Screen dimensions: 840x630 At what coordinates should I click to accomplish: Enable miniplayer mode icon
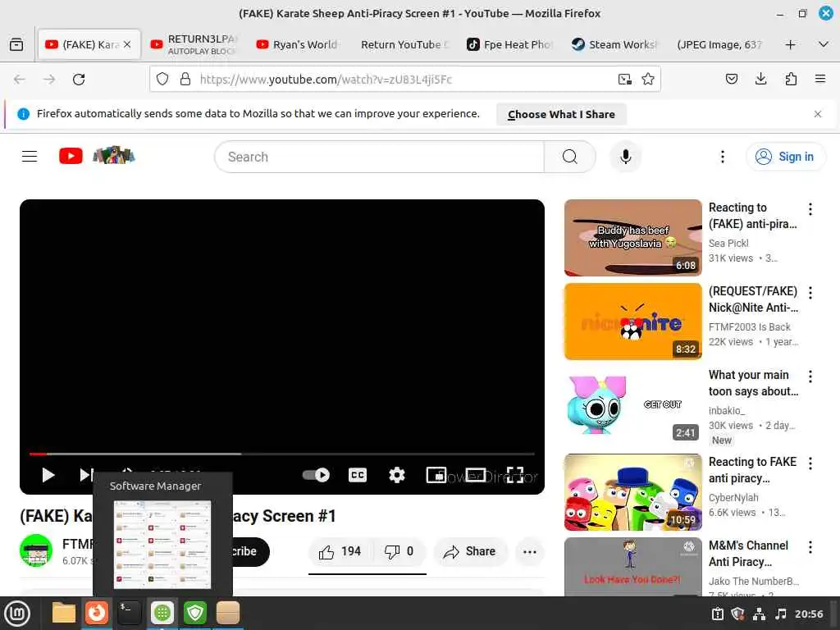coord(436,475)
